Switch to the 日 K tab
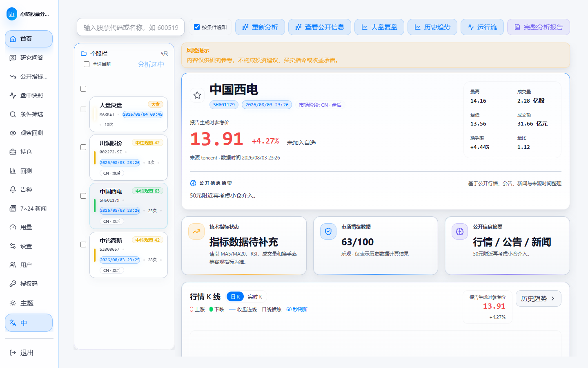The height and width of the screenshot is (368, 588). (235, 296)
